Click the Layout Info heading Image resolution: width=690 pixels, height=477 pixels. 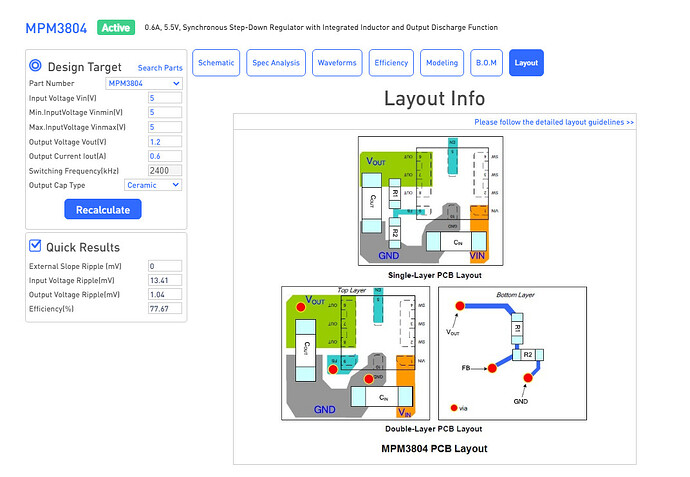pos(435,99)
